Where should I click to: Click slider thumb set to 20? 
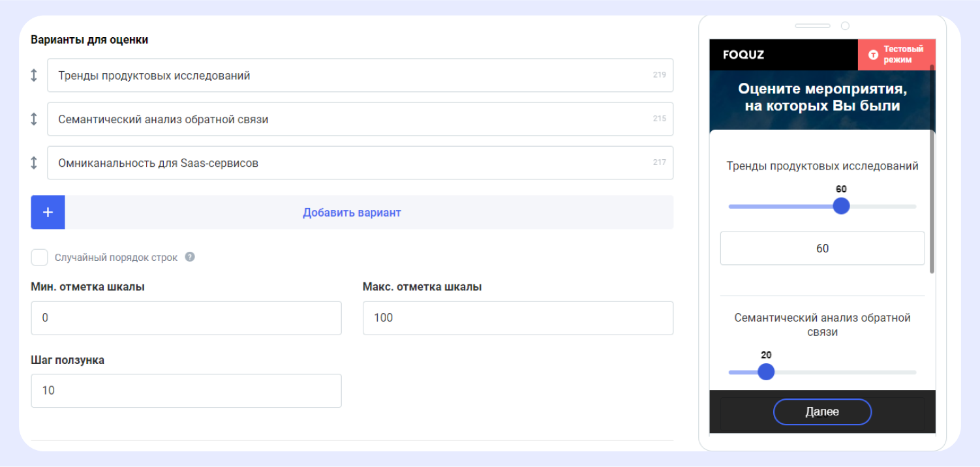point(766,372)
